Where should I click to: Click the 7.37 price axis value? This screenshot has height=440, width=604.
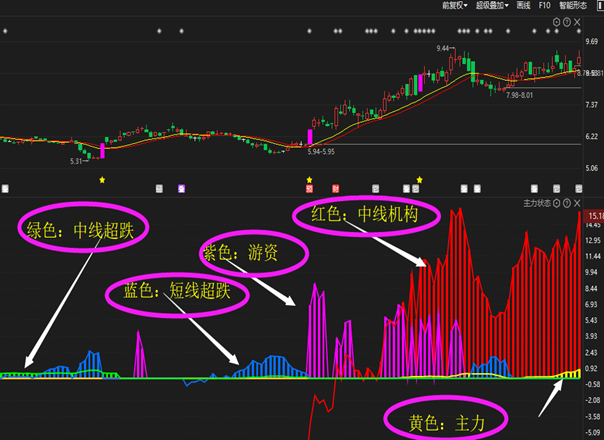[x=592, y=105]
